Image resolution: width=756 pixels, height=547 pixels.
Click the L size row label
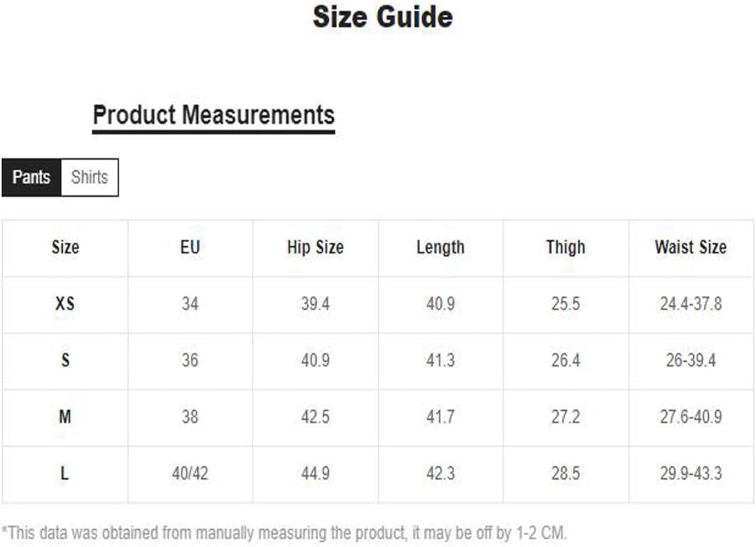point(65,474)
